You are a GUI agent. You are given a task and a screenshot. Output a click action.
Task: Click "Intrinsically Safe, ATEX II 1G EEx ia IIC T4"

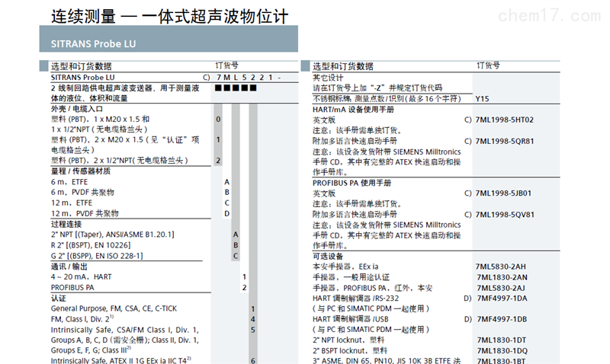(121, 360)
